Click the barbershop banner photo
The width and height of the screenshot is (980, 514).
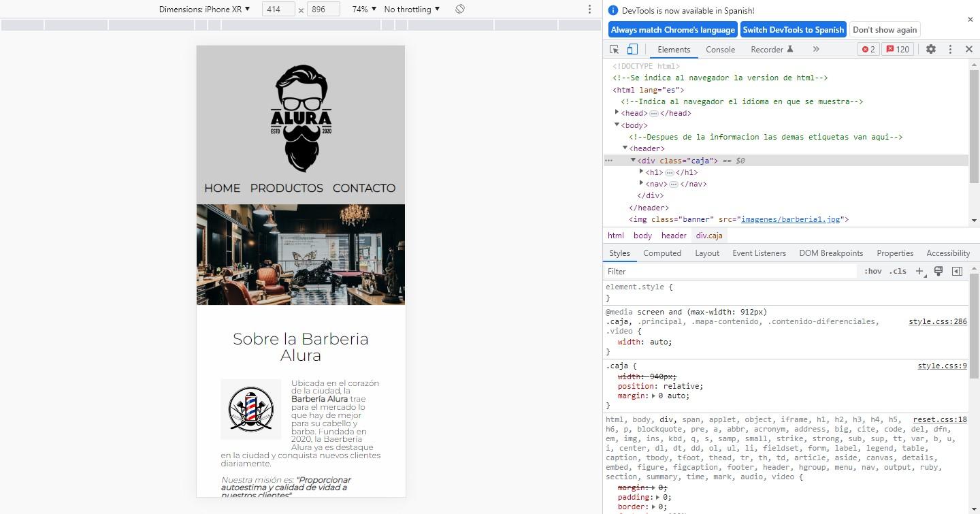301,255
